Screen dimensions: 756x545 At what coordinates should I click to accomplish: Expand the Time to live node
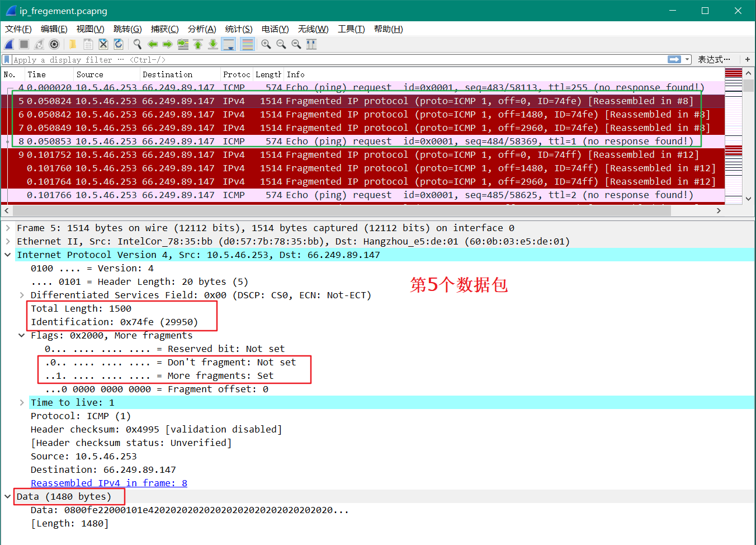tap(22, 403)
